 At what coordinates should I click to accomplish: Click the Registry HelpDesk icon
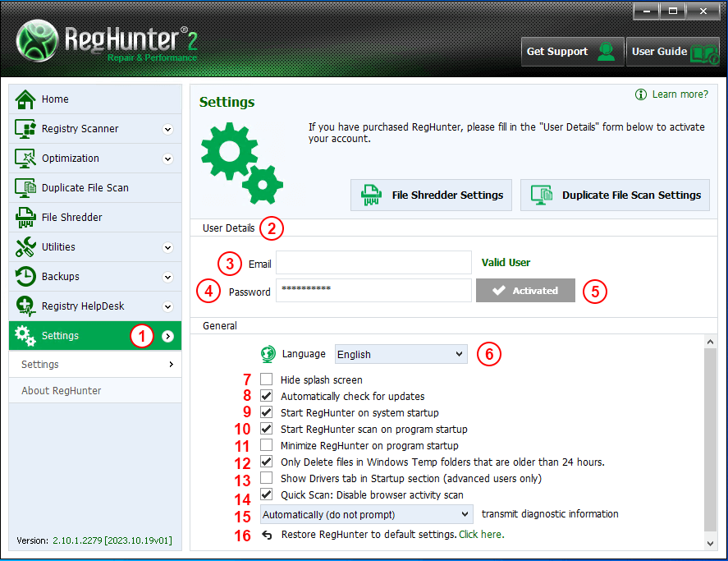(26, 306)
